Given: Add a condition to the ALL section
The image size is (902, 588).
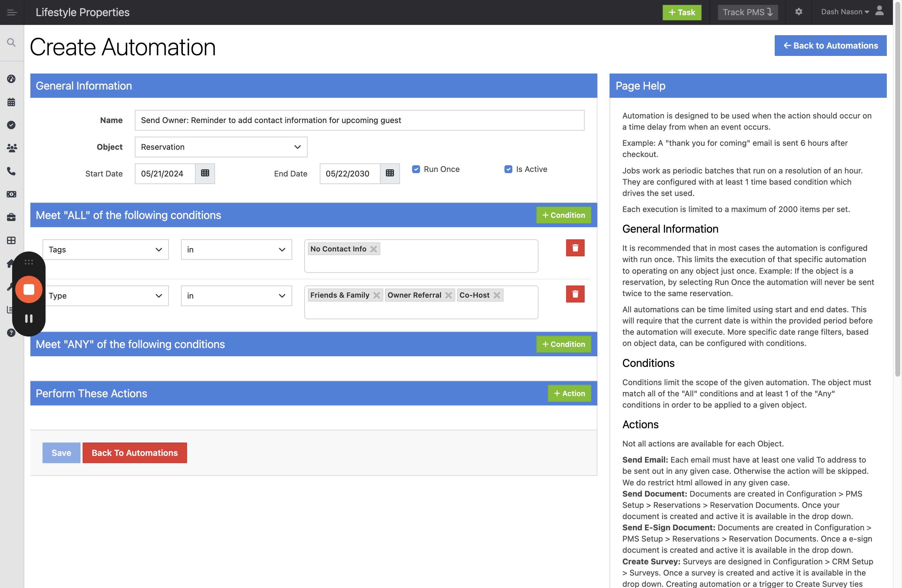Looking at the screenshot, I should tap(564, 215).
